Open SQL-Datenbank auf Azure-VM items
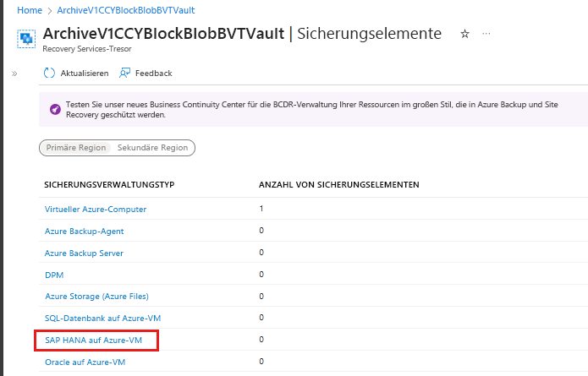The height and width of the screenshot is (376, 588). point(102,318)
